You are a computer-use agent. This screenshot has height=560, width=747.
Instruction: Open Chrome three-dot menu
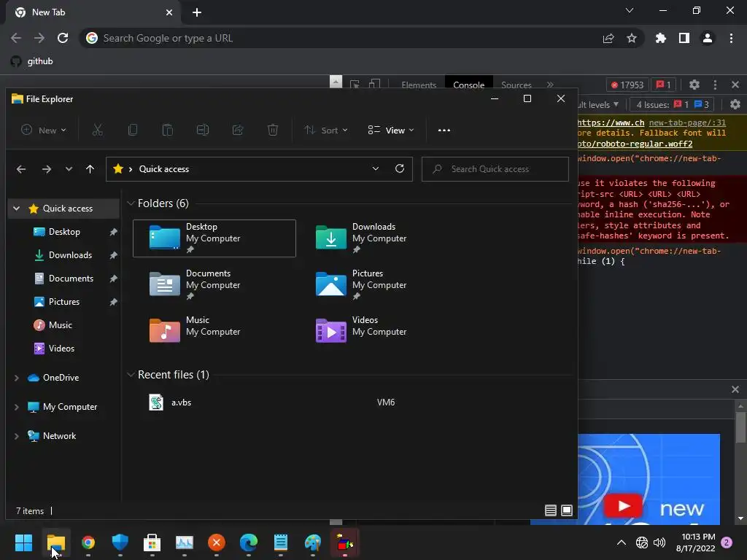click(731, 38)
